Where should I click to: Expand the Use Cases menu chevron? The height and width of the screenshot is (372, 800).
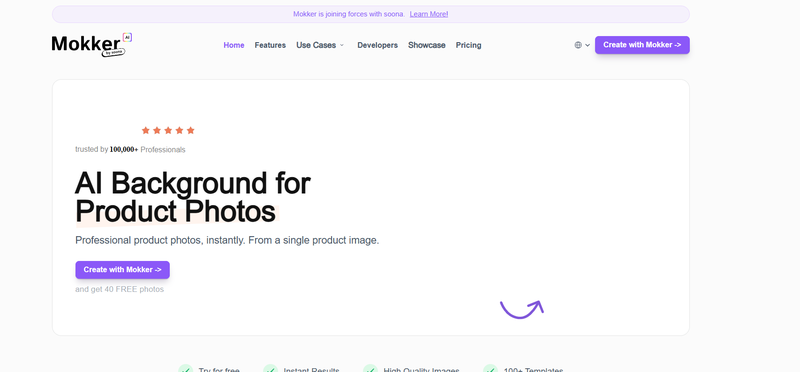[342, 45]
